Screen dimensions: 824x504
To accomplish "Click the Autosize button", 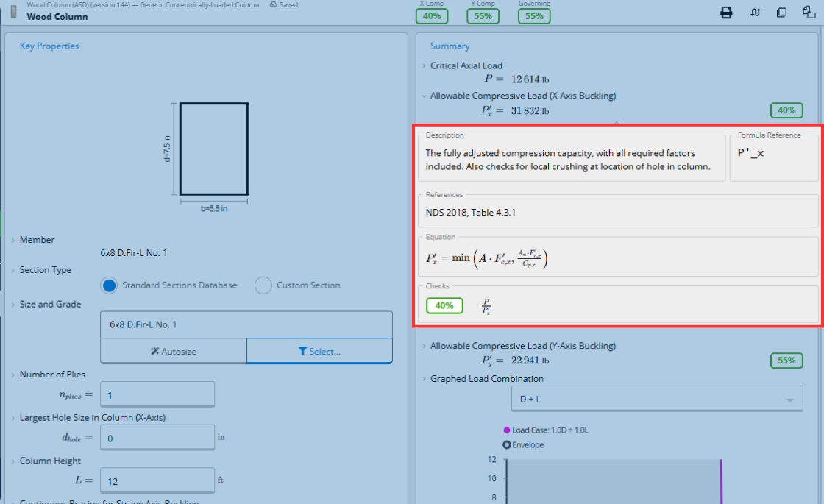I will point(173,351).
